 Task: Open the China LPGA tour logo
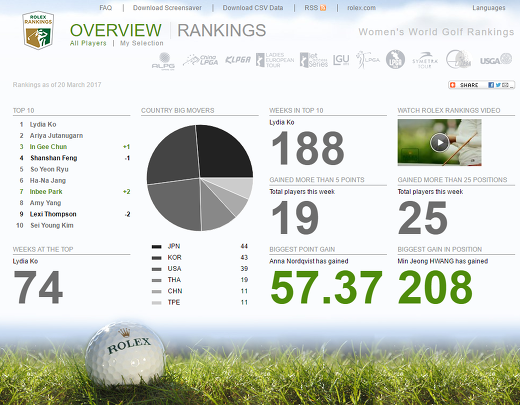point(201,60)
